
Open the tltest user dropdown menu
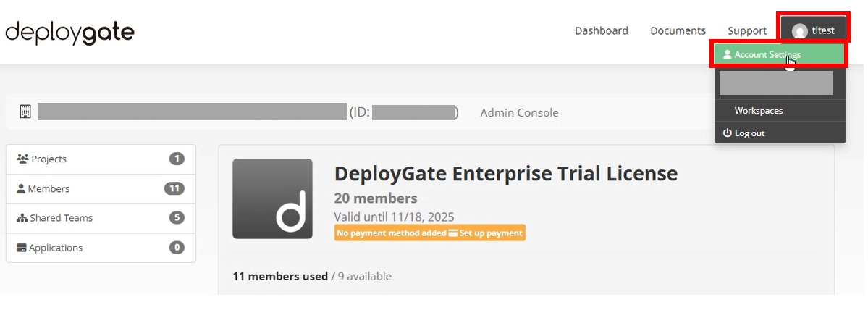point(813,30)
